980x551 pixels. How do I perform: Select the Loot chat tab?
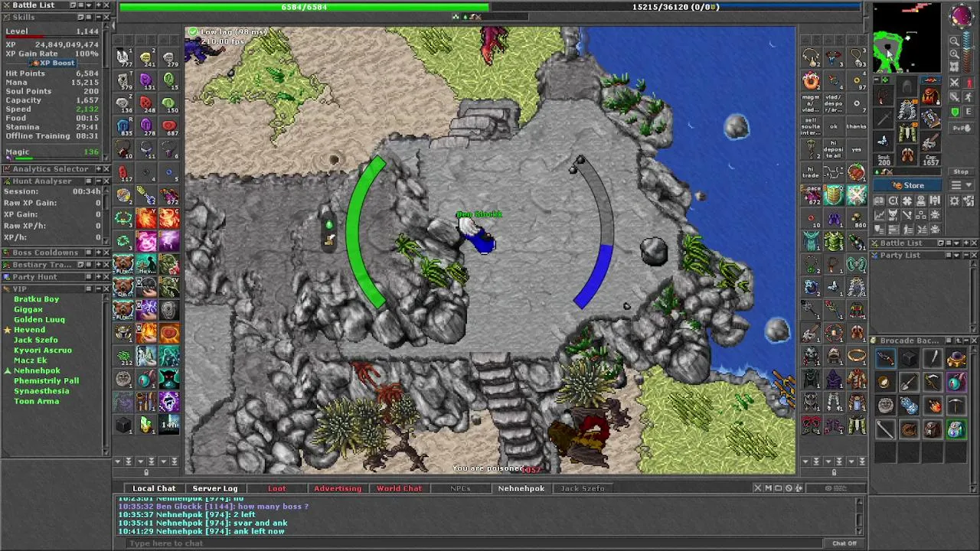(x=276, y=488)
